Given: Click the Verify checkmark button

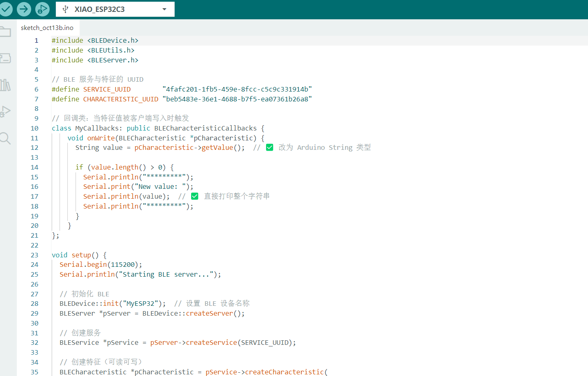Looking at the screenshot, I should (6, 9).
